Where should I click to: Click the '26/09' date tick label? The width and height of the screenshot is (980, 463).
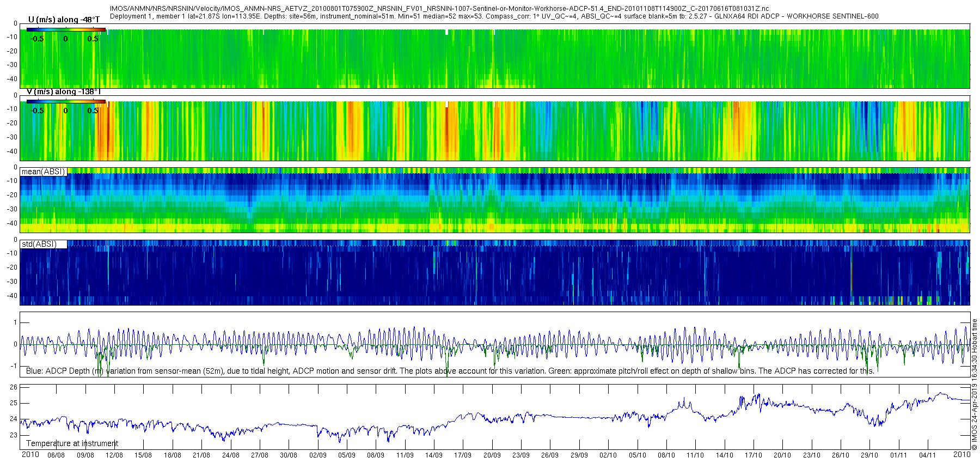[550, 455]
